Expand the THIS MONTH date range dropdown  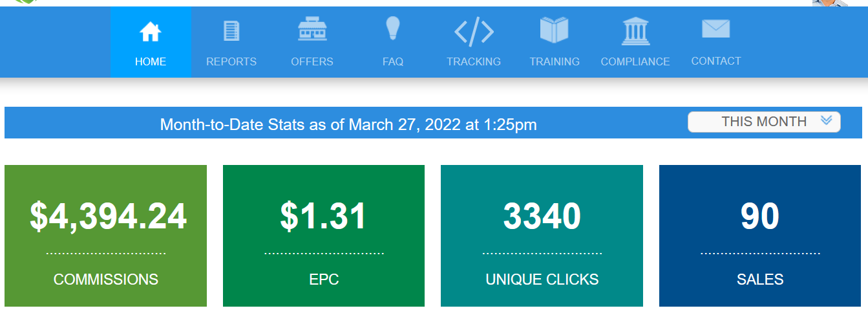click(764, 122)
